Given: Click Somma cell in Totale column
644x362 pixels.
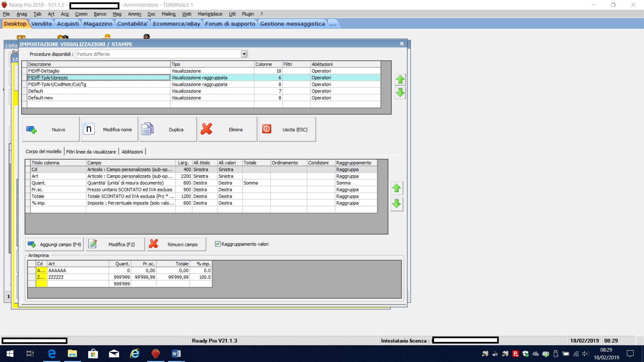Looking at the screenshot, I should pyautogui.click(x=256, y=183).
